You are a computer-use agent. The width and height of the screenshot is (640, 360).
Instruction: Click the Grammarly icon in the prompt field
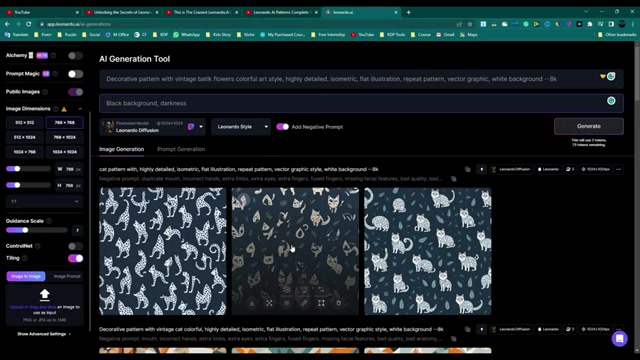(x=611, y=76)
